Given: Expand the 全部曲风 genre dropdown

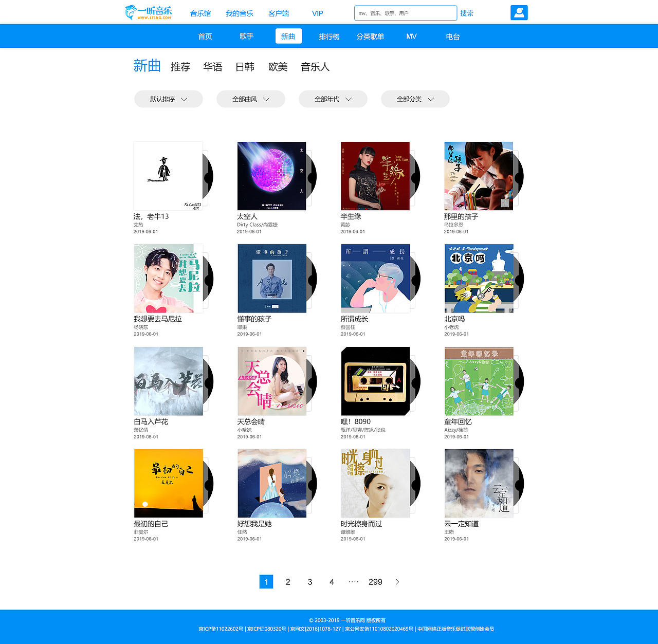Looking at the screenshot, I should tap(251, 99).
